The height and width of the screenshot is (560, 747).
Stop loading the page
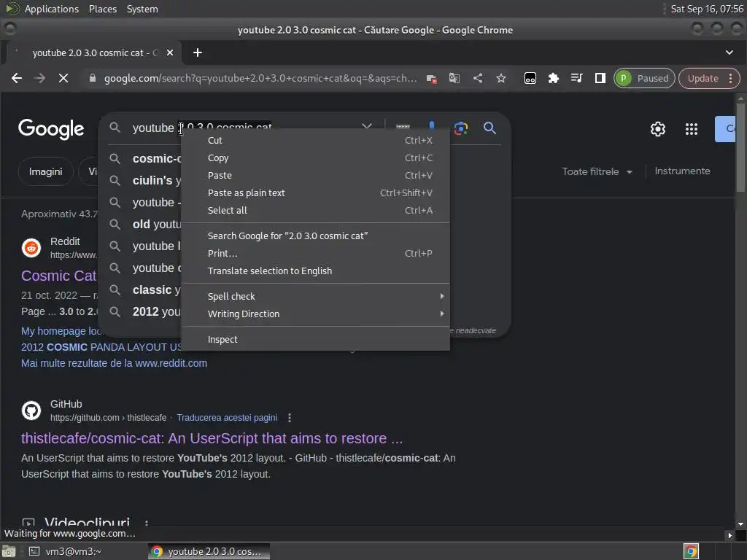point(63,78)
